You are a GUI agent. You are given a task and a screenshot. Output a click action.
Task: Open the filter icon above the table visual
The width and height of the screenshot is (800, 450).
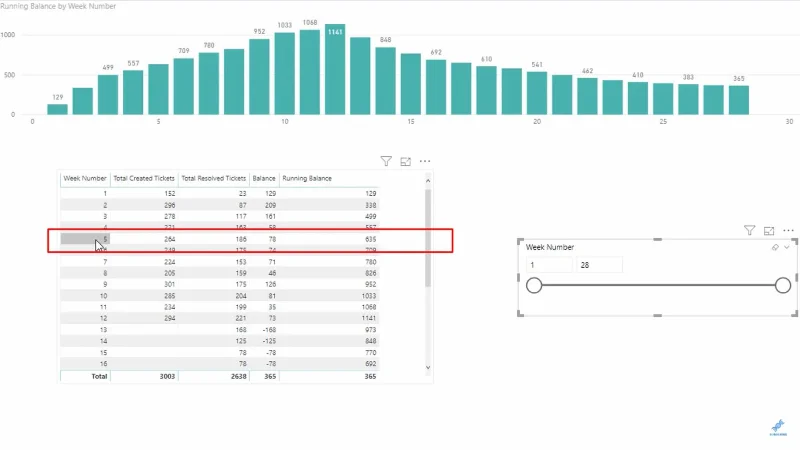tap(386, 161)
